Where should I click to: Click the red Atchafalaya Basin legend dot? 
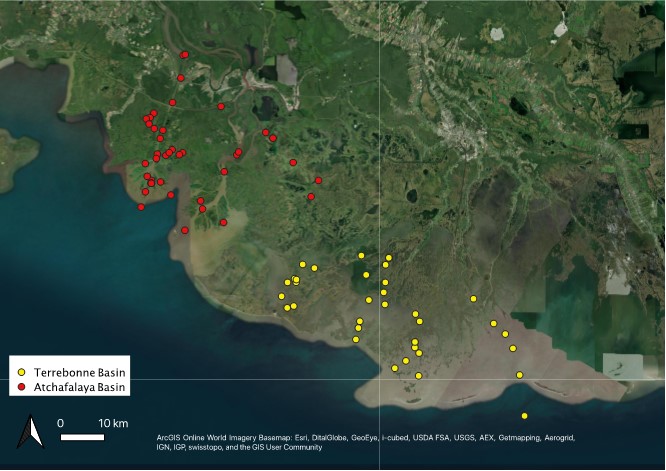point(22,387)
